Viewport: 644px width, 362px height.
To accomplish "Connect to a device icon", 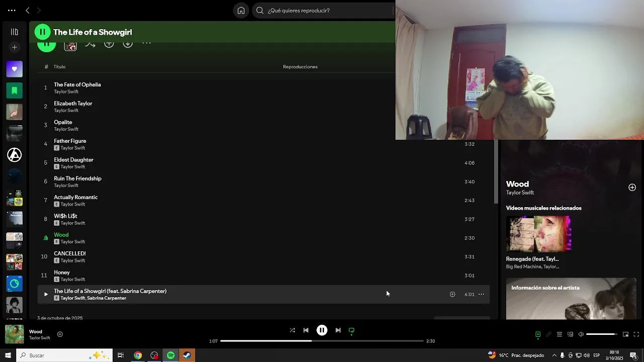I will 570,334.
